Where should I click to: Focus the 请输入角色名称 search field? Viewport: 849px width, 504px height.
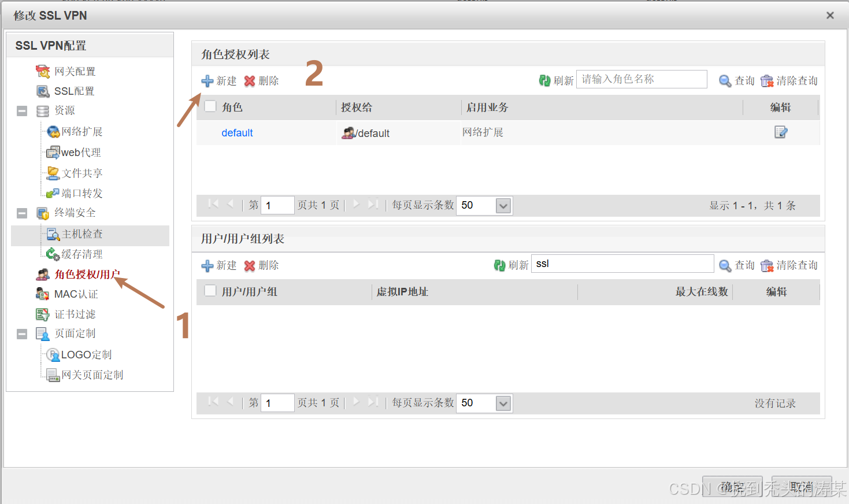tap(642, 79)
